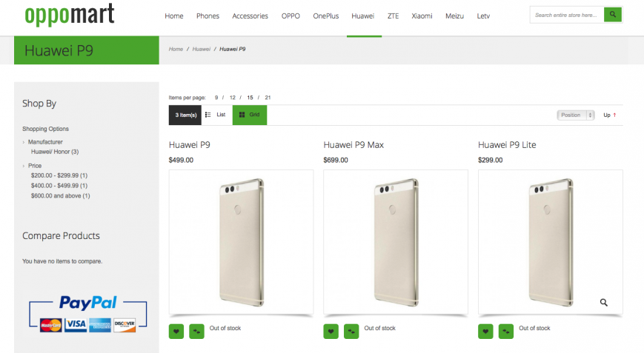Open the Huawei P9 Max product image
Viewport: 644px width, 353px height.
click(396, 242)
